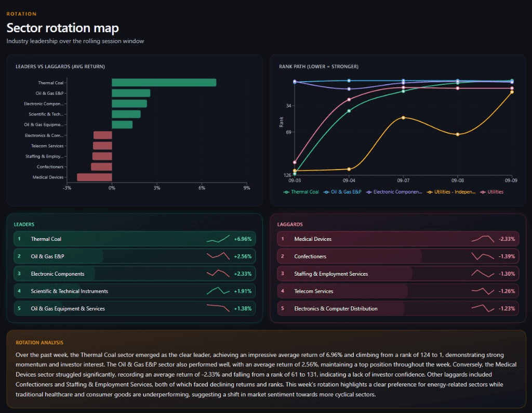
Task: Click the -1.26% return value
Action: pyautogui.click(x=507, y=291)
